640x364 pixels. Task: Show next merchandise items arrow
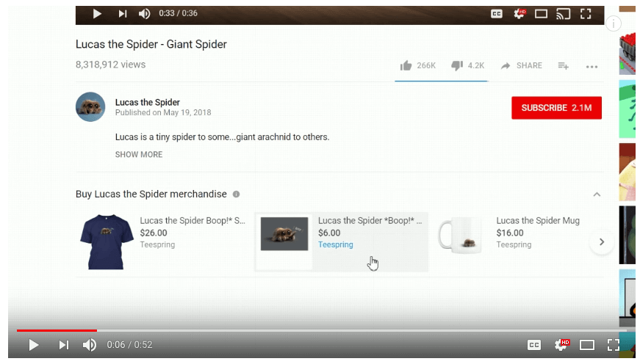pyautogui.click(x=602, y=241)
